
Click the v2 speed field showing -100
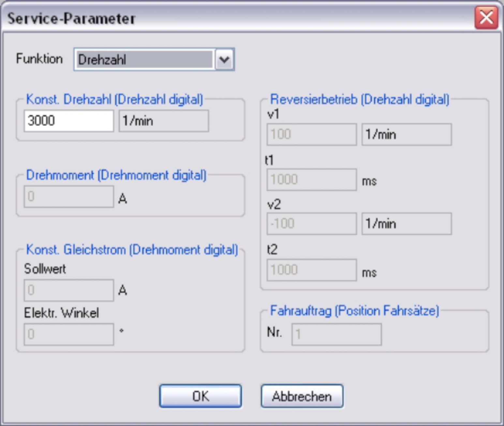(x=311, y=224)
